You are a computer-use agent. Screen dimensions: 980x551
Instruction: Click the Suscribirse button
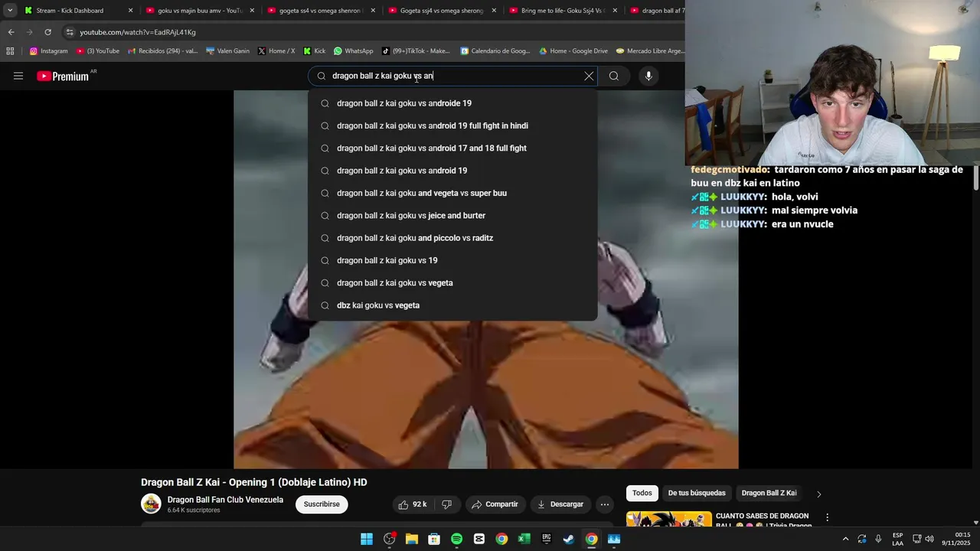coord(322,504)
